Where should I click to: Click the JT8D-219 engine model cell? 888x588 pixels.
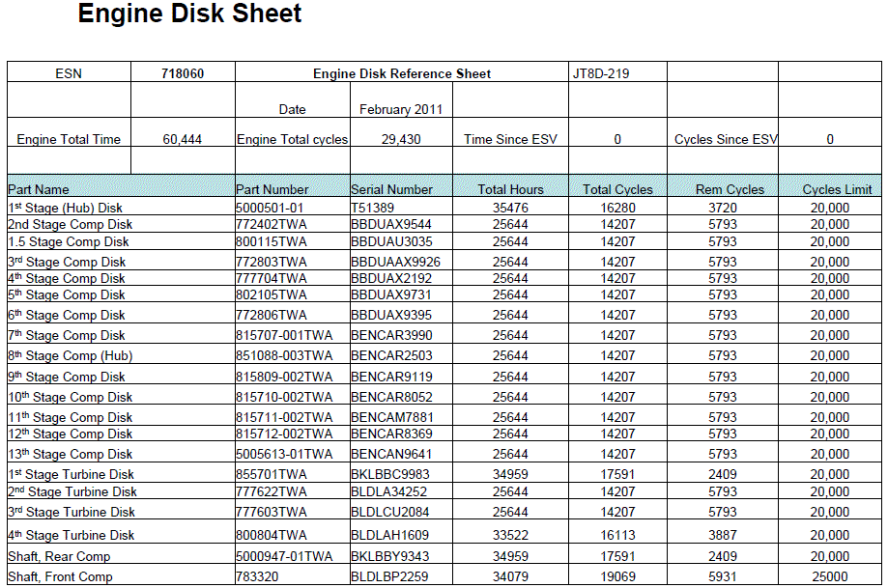[x=601, y=73]
